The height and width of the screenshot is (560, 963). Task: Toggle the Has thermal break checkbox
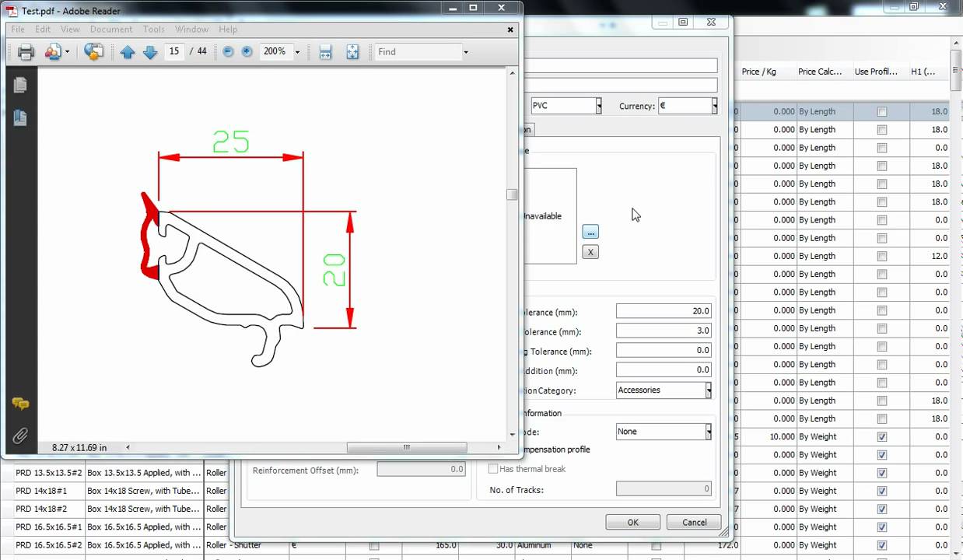tap(492, 469)
